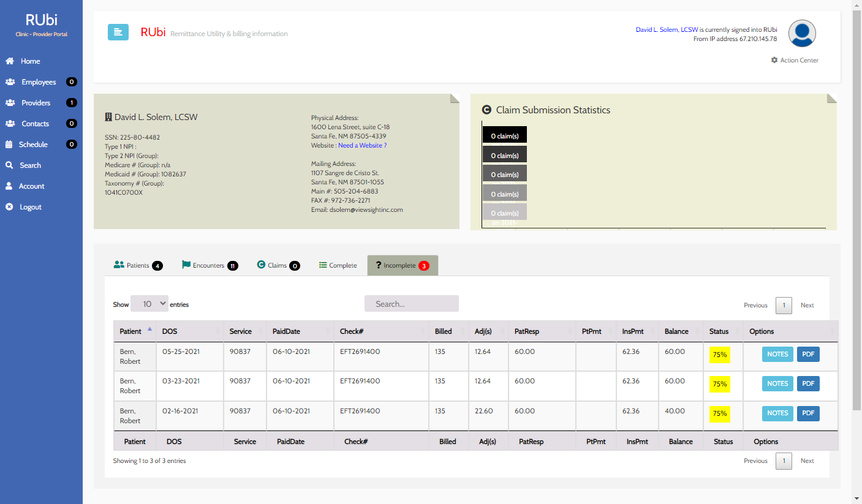
Task: Switch to the Encounters tab
Action: tap(209, 266)
